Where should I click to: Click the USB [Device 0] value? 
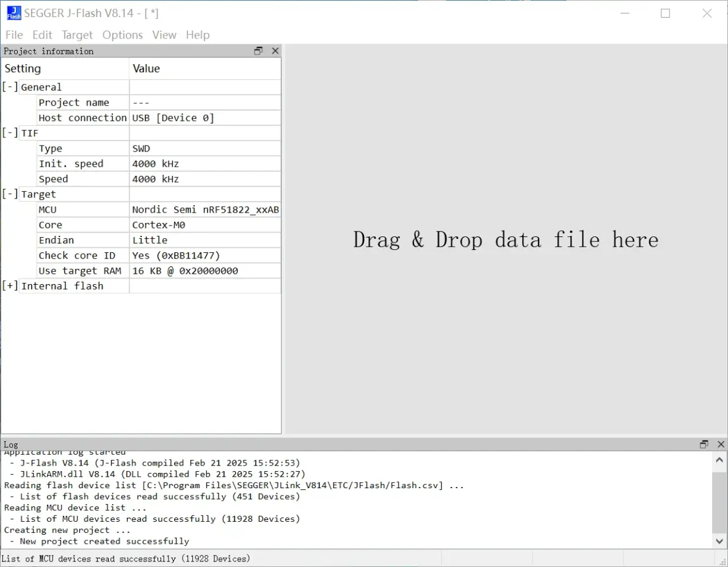coord(173,118)
